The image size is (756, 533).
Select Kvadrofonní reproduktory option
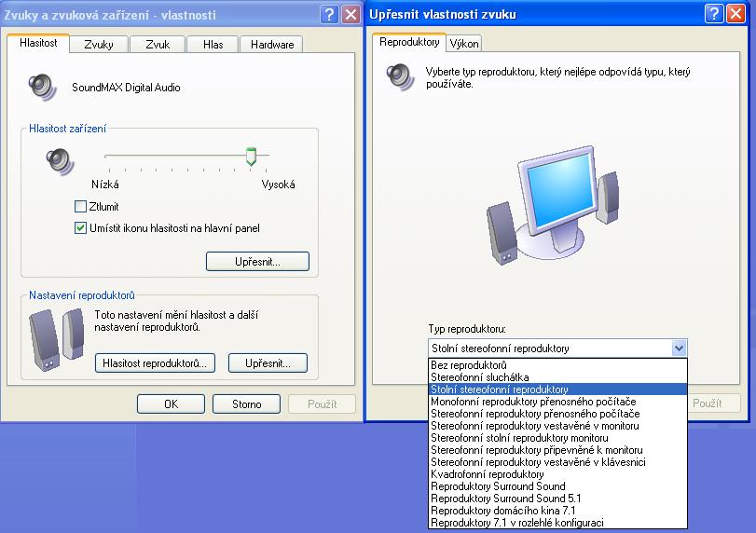[x=557, y=473]
